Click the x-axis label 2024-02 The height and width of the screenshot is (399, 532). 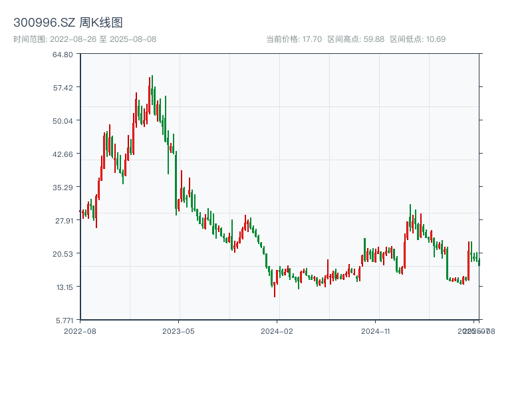(277, 331)
